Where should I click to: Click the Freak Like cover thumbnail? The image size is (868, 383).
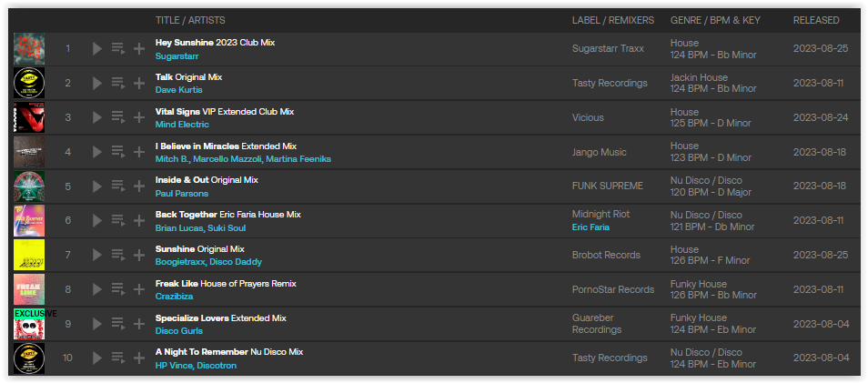tap(29, 289)
